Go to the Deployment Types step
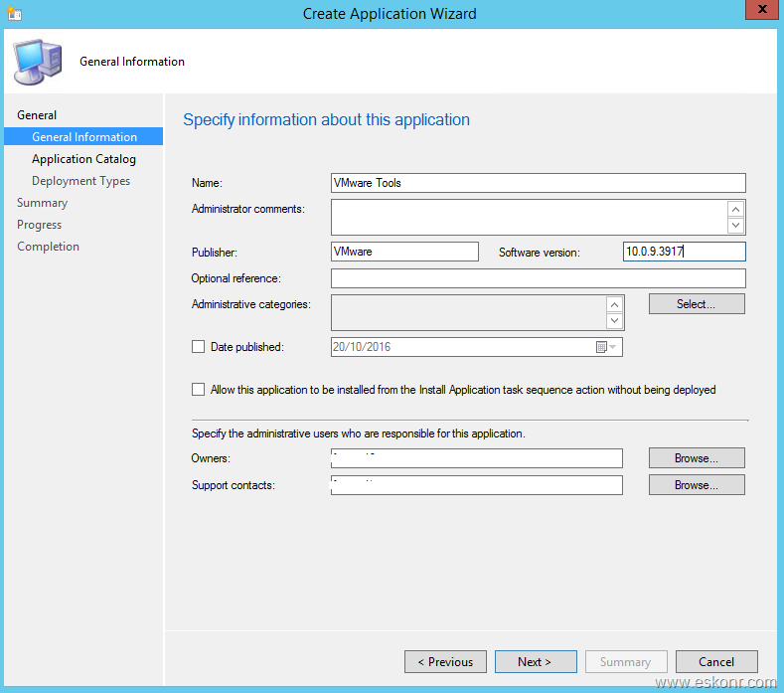The image size is (784, 693). coord(81,181)
